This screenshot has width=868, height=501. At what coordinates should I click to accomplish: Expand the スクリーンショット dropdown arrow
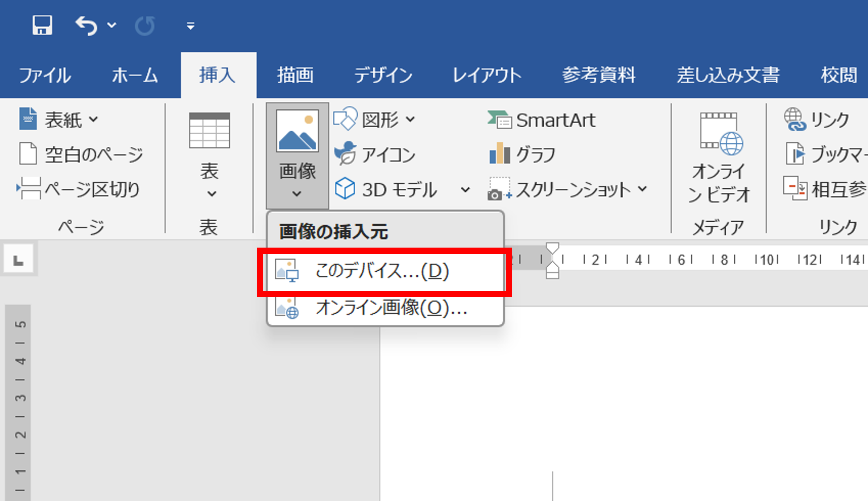pyautogui.click(x=642, y=189)
